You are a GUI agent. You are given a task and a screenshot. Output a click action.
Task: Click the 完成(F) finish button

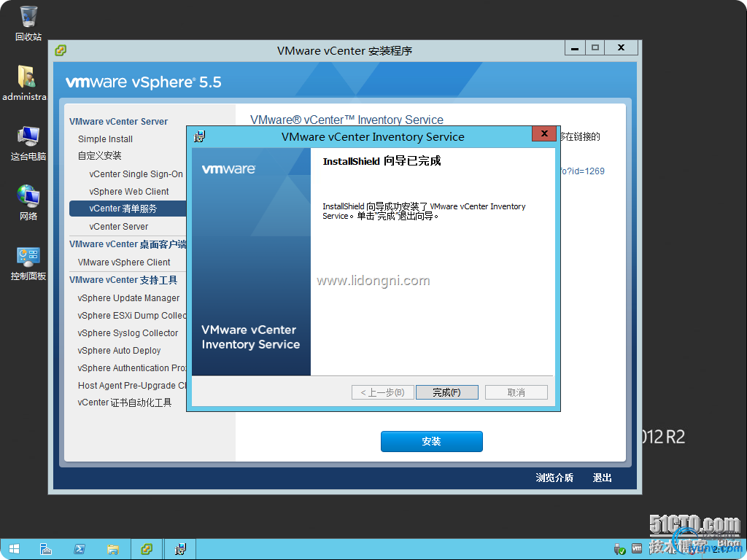click(447, 392)
